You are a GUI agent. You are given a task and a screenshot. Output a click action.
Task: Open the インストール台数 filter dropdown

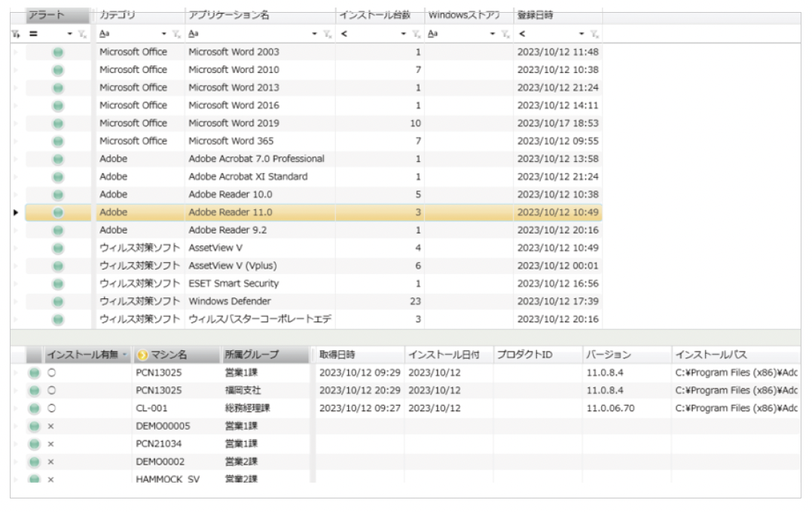pos(404,34)
